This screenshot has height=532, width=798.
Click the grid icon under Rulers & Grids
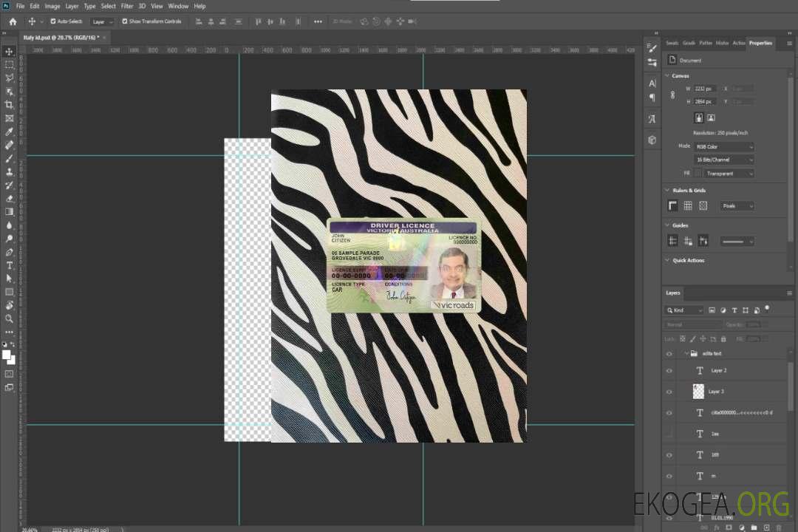688,206
